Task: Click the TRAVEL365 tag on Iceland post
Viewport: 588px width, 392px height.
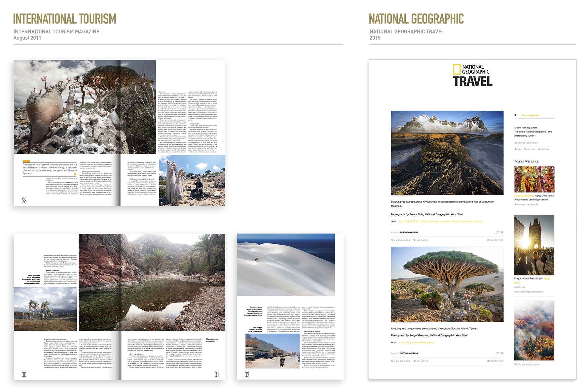Action: pyautogui.click(x=412, y=222)
